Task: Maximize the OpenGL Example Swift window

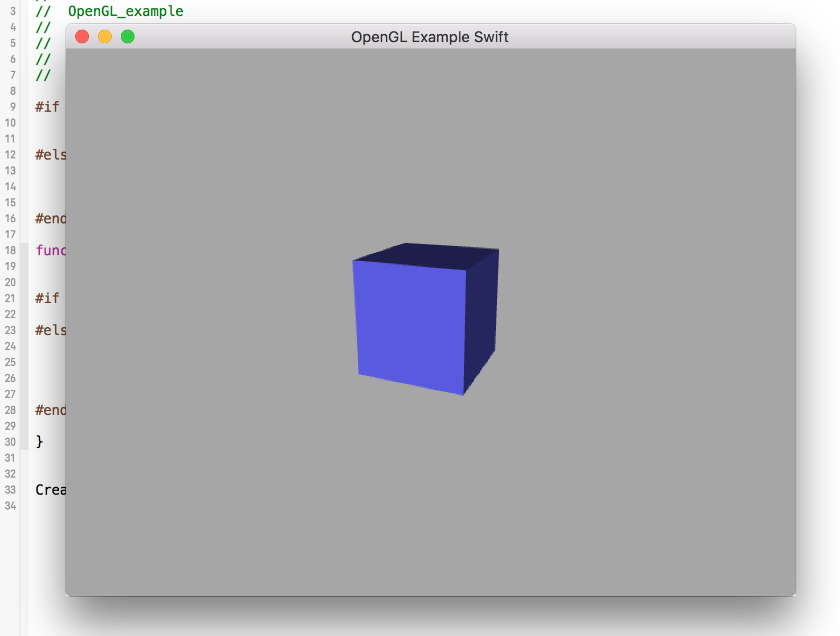Action: pos(128,37)
